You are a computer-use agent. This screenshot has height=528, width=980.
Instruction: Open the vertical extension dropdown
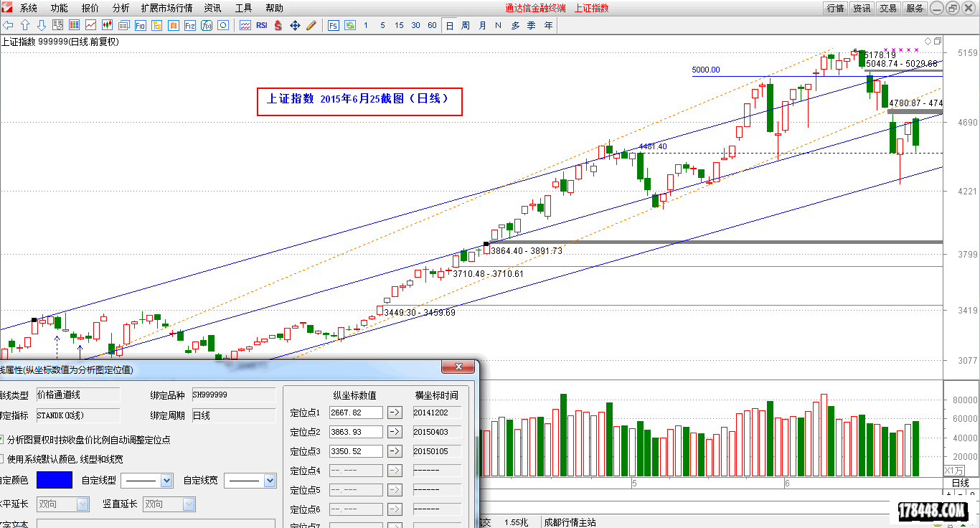pos(189,504)
